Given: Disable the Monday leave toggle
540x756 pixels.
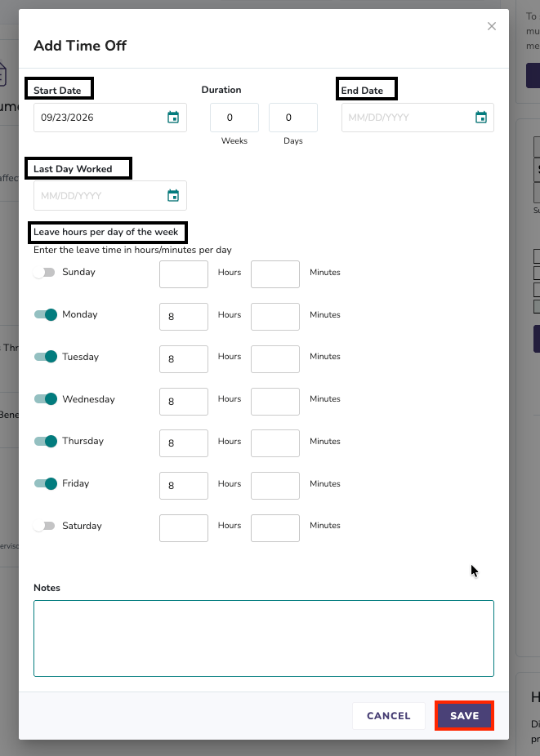Looking at the screenshot, I should 46,315.
